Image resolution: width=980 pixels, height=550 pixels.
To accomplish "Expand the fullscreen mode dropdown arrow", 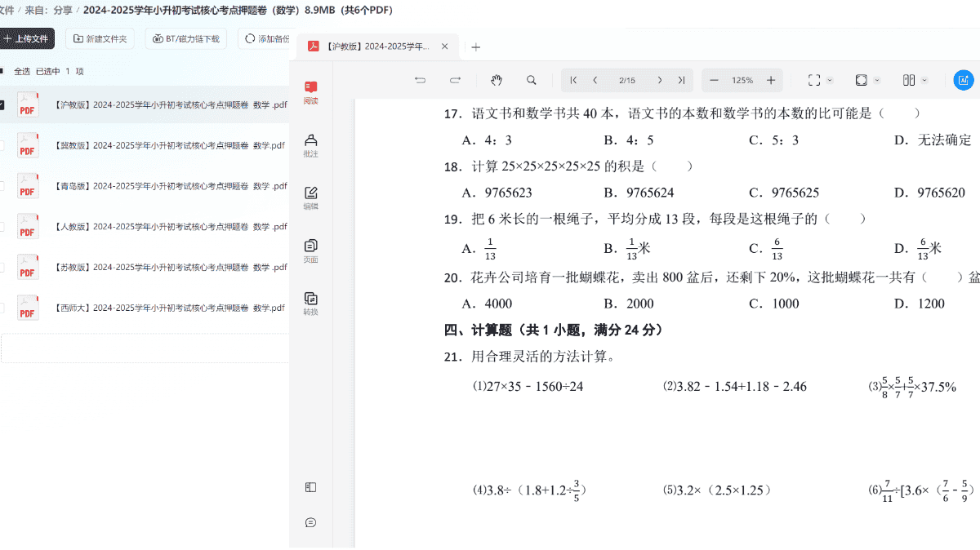I will click(830, 80).
